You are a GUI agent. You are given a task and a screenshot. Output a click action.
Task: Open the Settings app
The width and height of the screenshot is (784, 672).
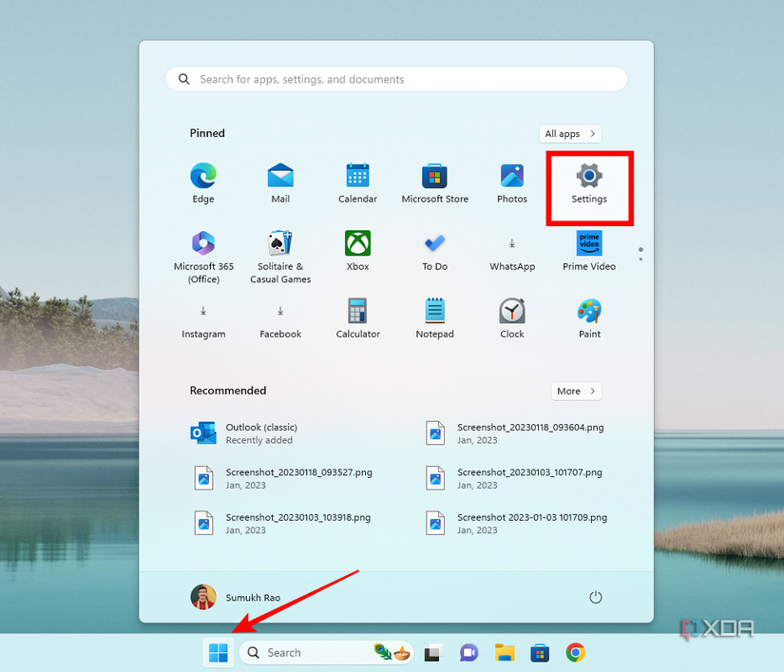pos(589,182)
